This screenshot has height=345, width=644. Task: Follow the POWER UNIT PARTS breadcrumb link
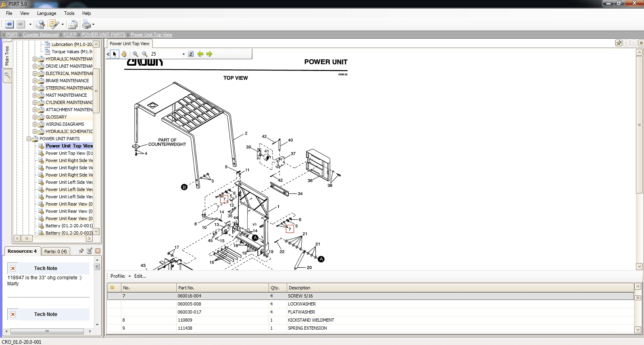pyautogui.click(x=104, y=35)
